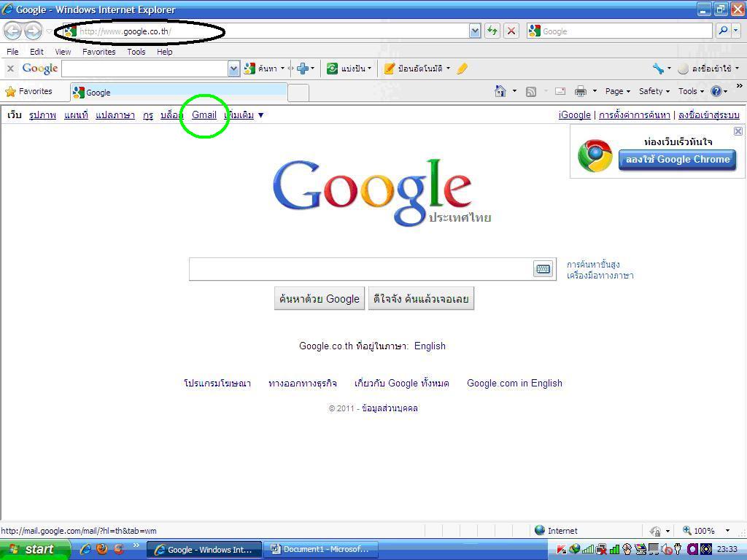Open the View menu

[63, 52]
